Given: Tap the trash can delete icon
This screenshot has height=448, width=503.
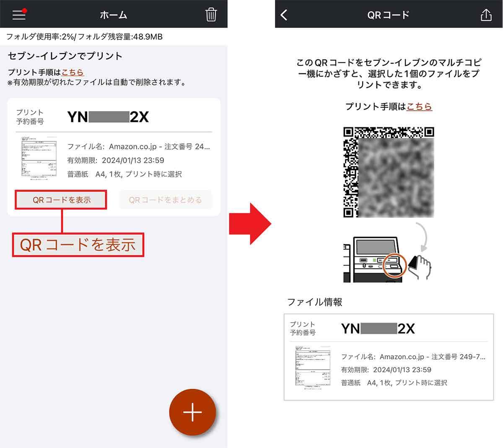Looking at the screenshot, I should coord(211,15).
